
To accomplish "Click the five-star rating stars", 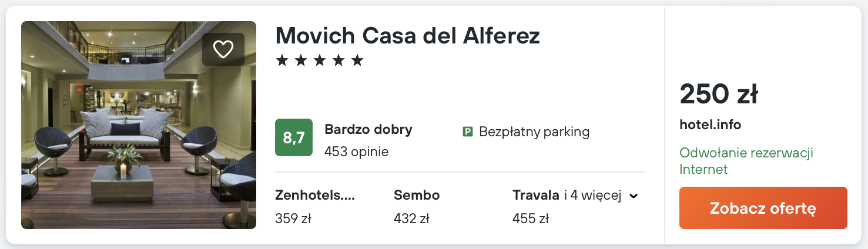I will point(320,60).
